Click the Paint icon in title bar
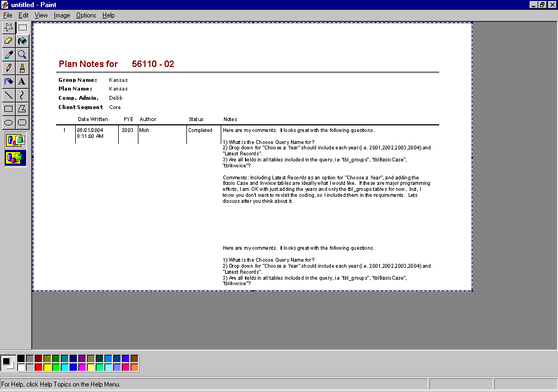Screen dimensions: 558x392 point(5,4)
